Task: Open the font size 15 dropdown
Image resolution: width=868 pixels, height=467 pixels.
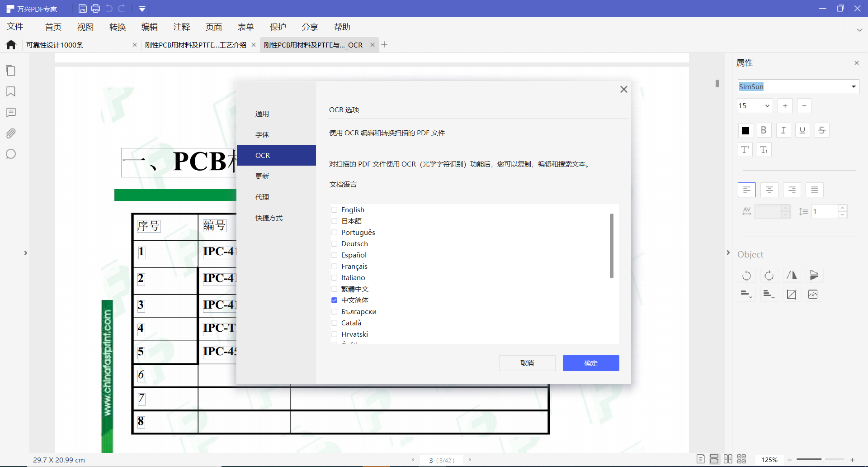Action: pyautogui.click(x=767, y=106)
